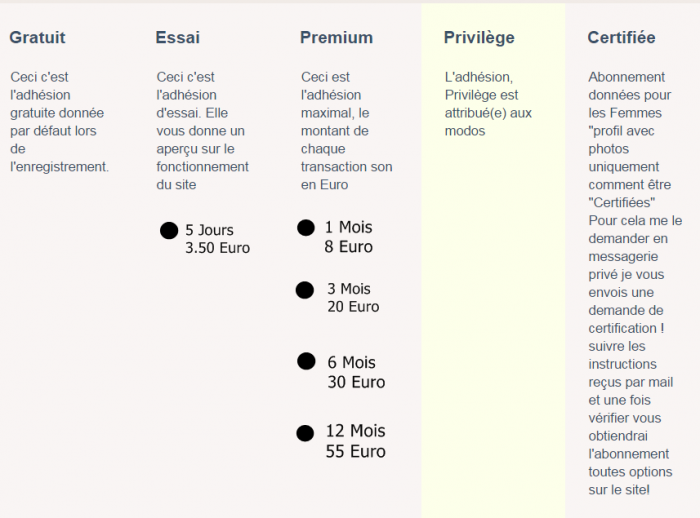Select the 12 Mois 55 Euro bullet
The width and height of the screenshot is (700, 518).
click(x=305, y=433)
